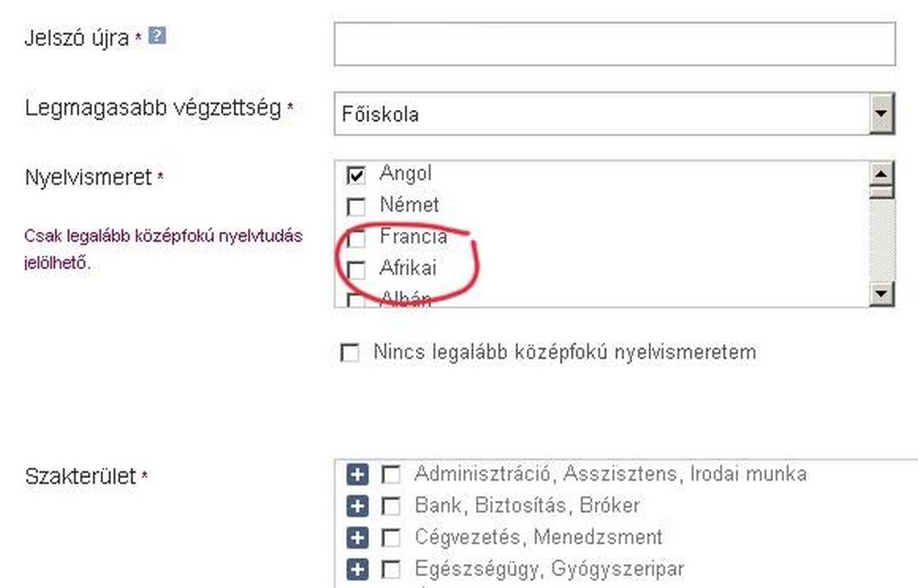Image resolution: width=918 pixels, height=588 pixels.
Task: Check the Német language checkbox
Action: tap(356, 206)
